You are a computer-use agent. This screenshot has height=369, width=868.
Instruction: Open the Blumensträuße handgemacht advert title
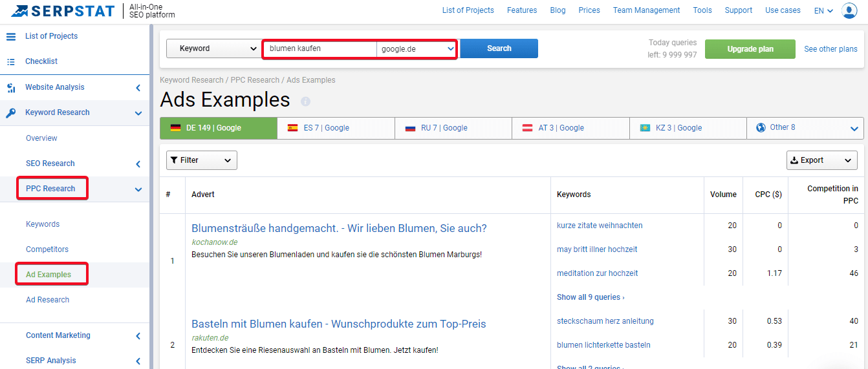pos(339,228)
